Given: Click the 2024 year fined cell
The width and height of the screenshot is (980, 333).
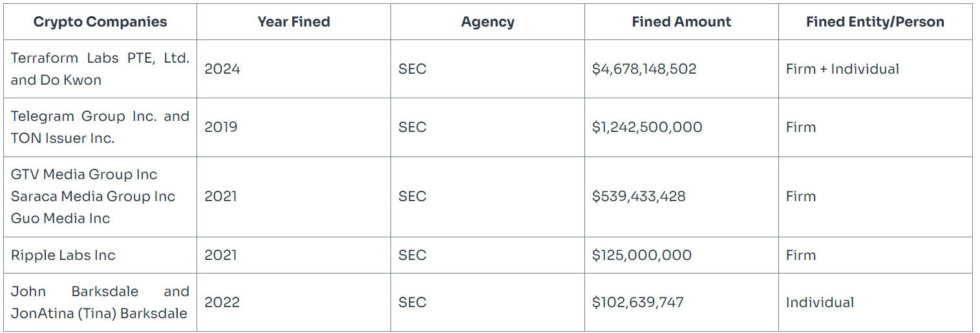Looking at the screenshot, I should (222, 69).
